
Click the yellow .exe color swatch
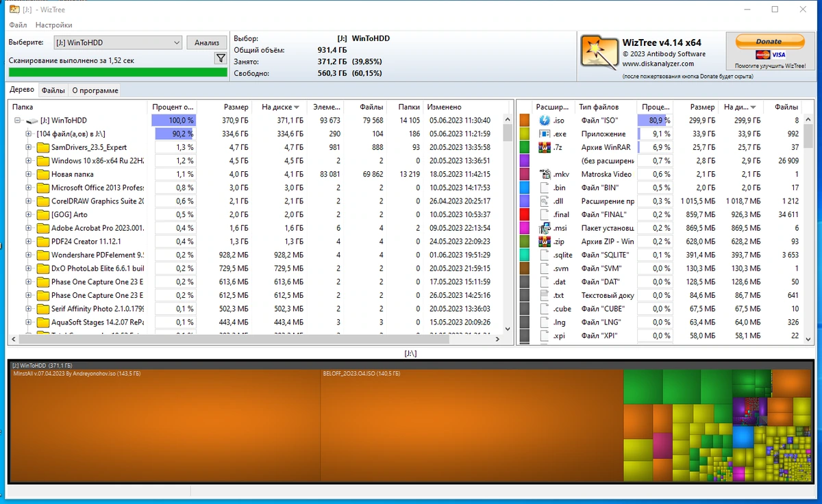pos(525,134)
